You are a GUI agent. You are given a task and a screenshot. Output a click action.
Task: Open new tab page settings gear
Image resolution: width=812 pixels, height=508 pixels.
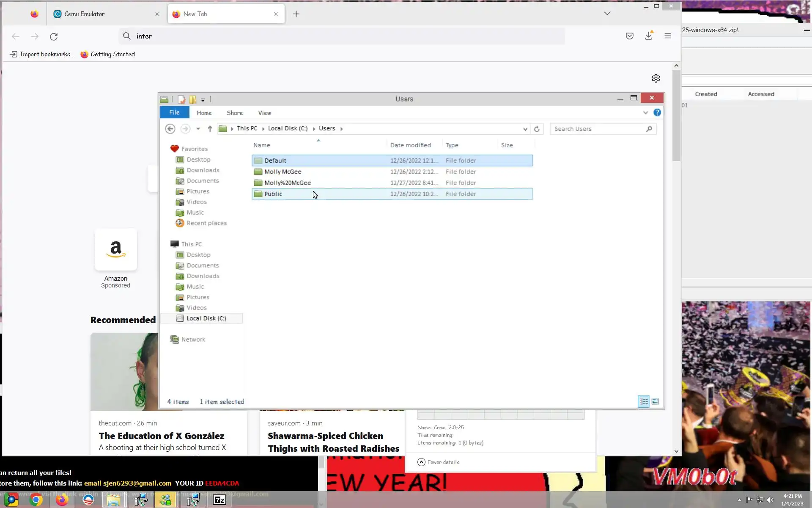coord(656,78)
